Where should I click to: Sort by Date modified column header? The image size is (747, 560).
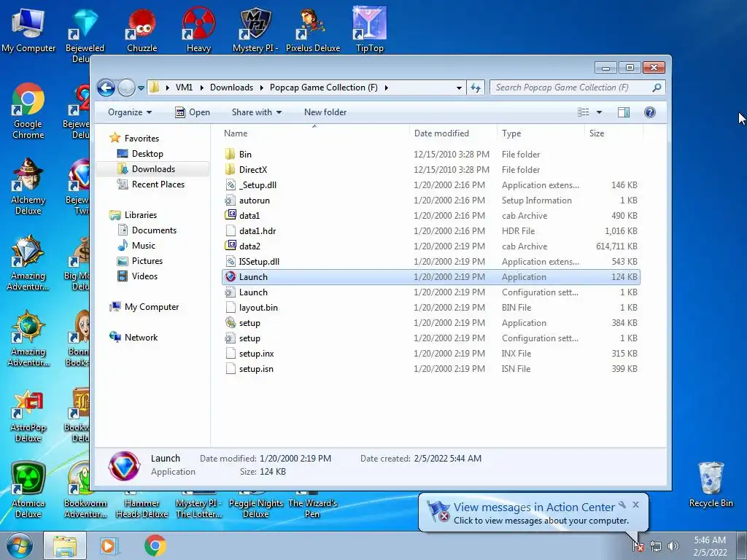pyautogui.click(x=453, y=133)
